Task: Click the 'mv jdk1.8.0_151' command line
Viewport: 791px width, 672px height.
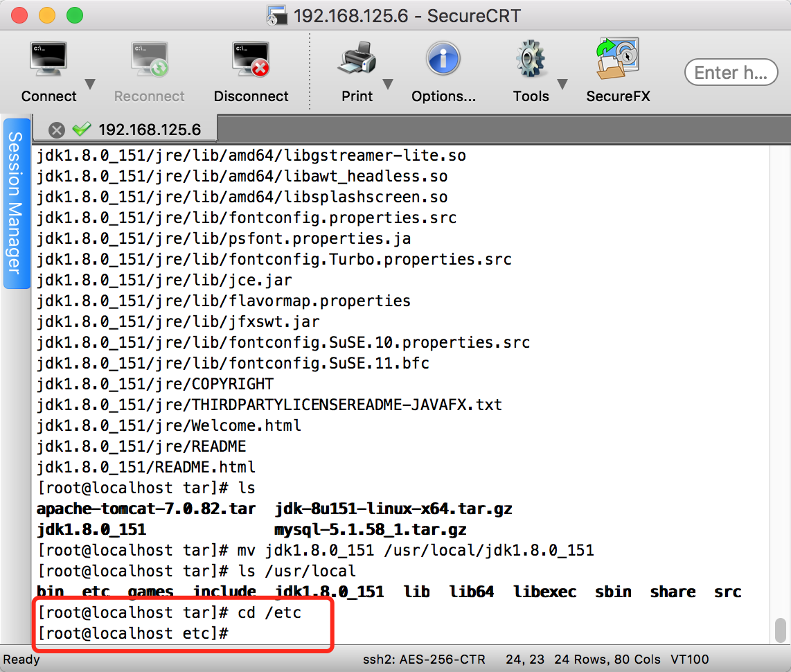Action: click(316, 550)
